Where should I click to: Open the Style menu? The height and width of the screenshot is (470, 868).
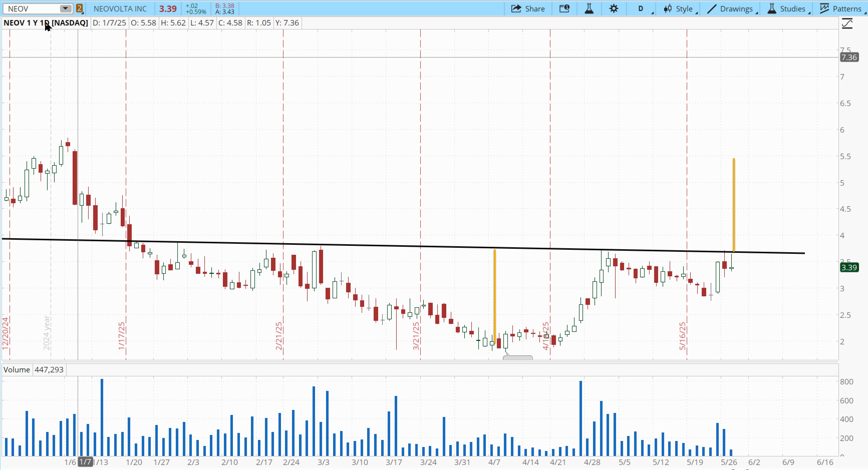679,9
